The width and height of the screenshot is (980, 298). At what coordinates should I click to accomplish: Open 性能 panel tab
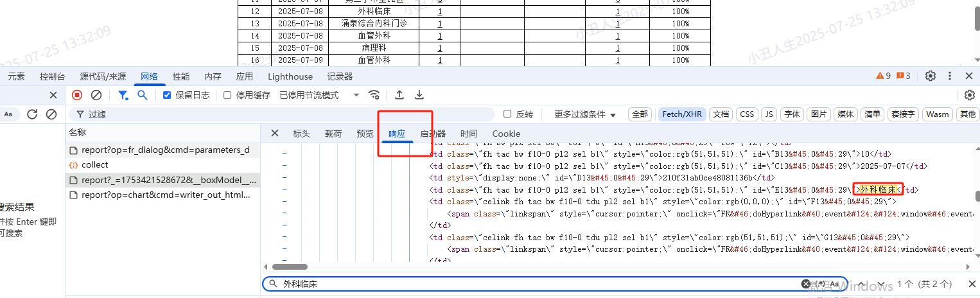point(181,76)
